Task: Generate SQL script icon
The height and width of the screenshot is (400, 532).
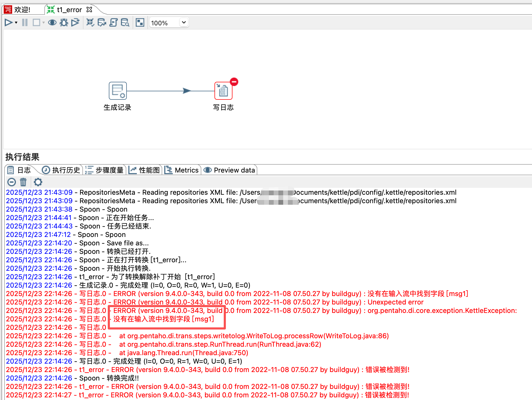Action: [x=113, y=23]
